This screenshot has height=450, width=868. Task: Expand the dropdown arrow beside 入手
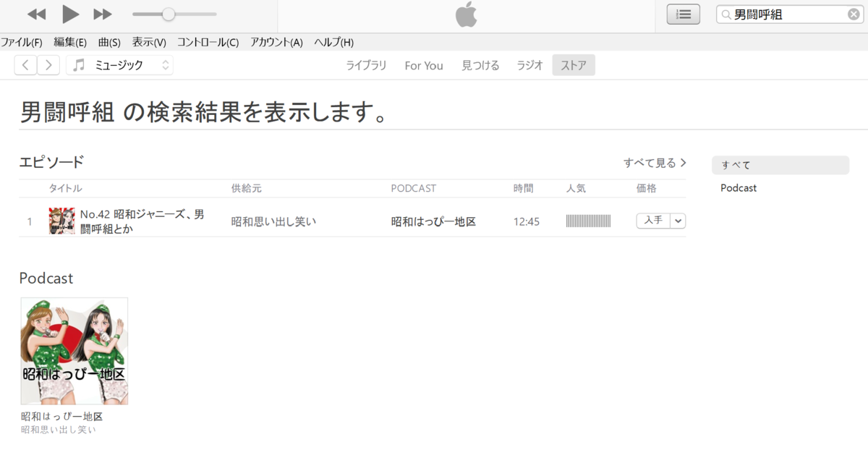(678, 221)
